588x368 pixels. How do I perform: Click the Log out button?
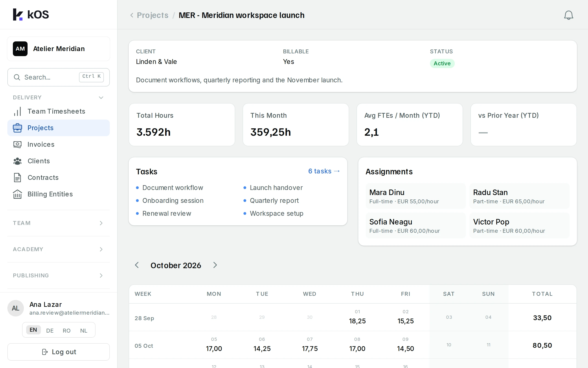coord(59,352)
